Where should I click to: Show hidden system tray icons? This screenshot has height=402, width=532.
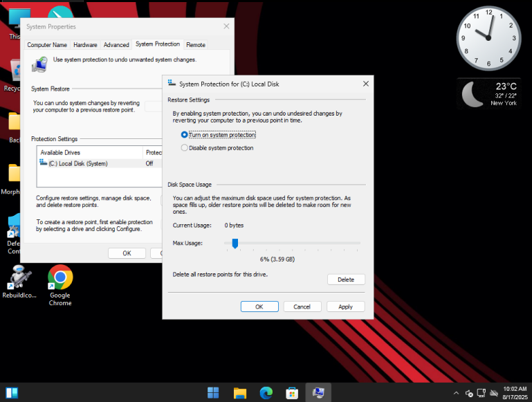click(x=456, y=393)
